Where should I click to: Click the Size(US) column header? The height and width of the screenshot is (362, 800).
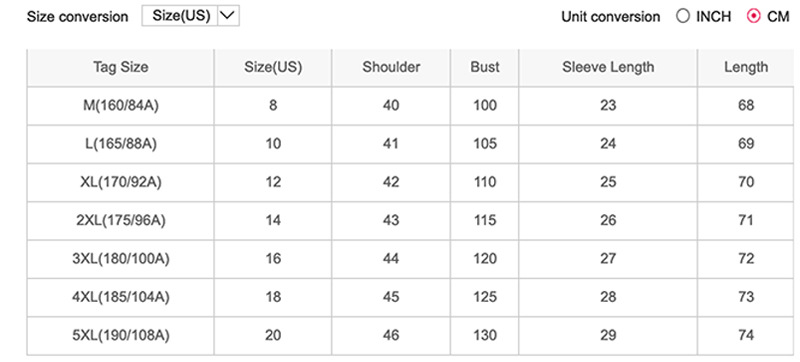(x=273, y=67)
